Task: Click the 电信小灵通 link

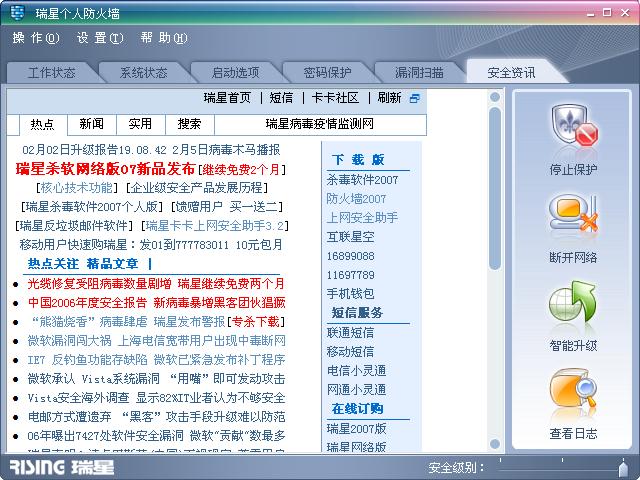Action: 356,371
